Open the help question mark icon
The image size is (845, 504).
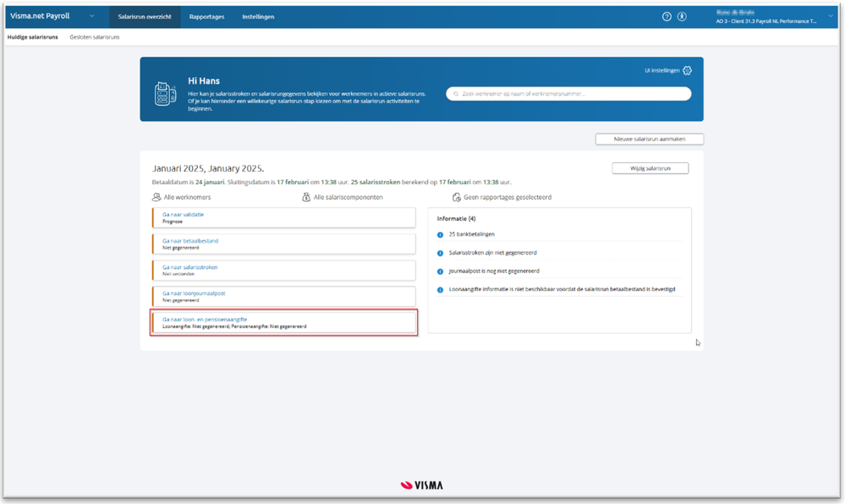click(x=667, y=17)
